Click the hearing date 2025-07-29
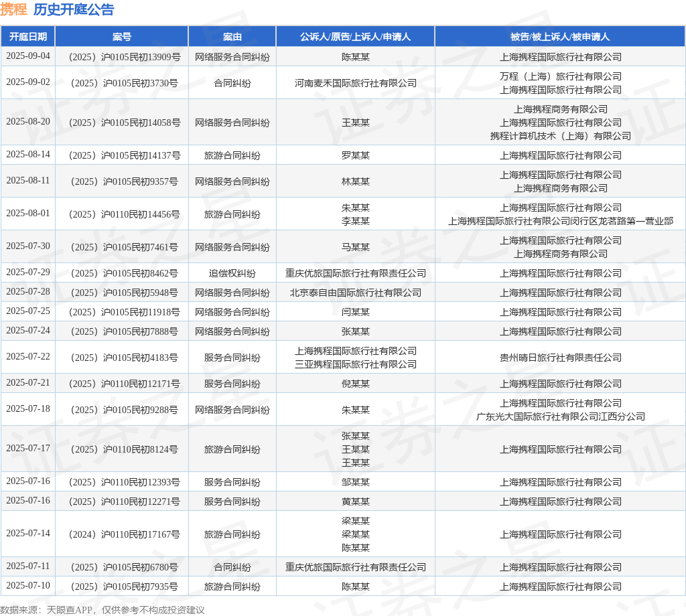 click(x=28, y=273)
